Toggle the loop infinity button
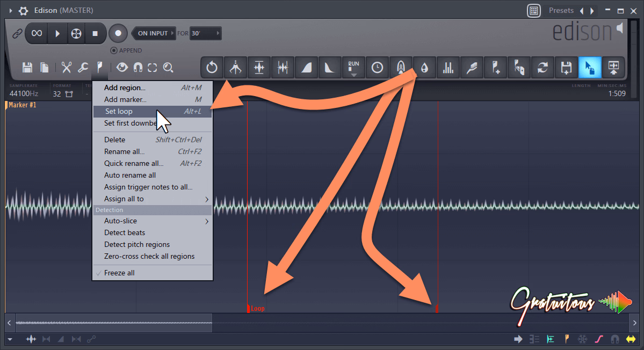Viewport: 644px width, 350px height. (37, 33)
